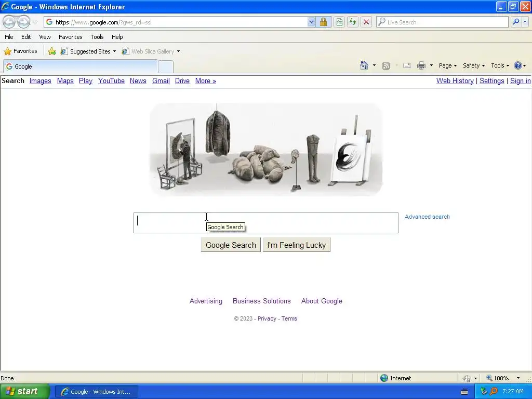Click in the Google search text field
The image size is (532, 399).
[x=265, y=223]
